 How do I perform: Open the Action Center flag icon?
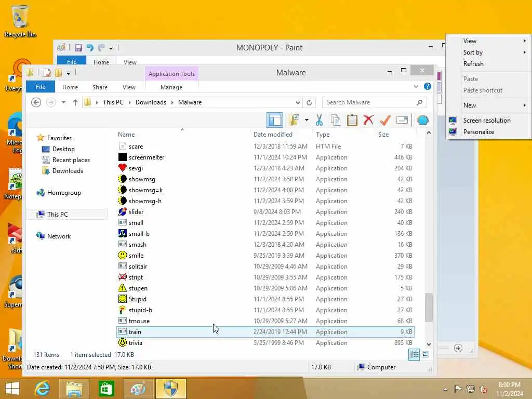click(458, 389)
